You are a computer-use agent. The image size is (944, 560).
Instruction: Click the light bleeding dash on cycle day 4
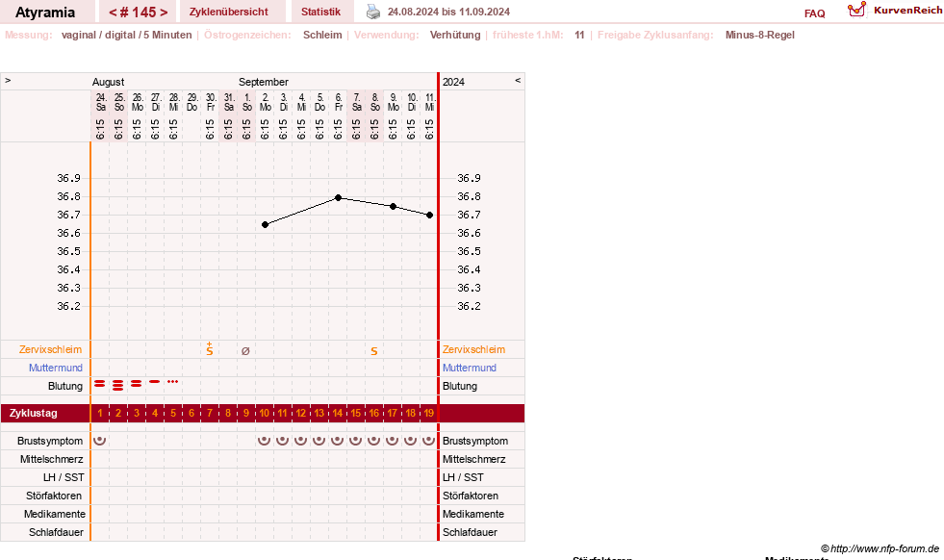coord(155,382)
